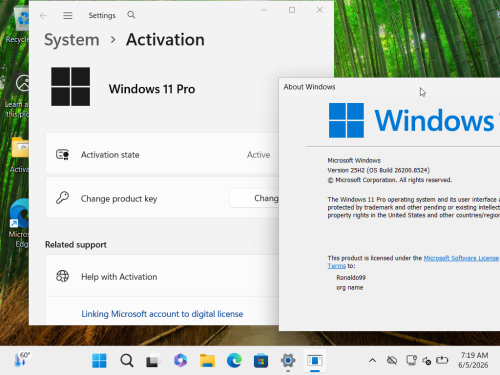Select the About Windows taskbar app icon
The height and width of the screenshot is (375, 500).
(x=315, y=360)
